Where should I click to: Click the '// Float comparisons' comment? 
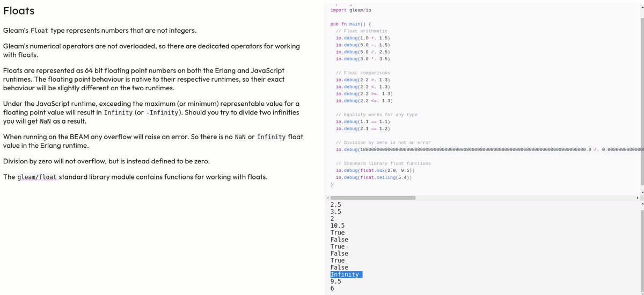click(363, 73)
